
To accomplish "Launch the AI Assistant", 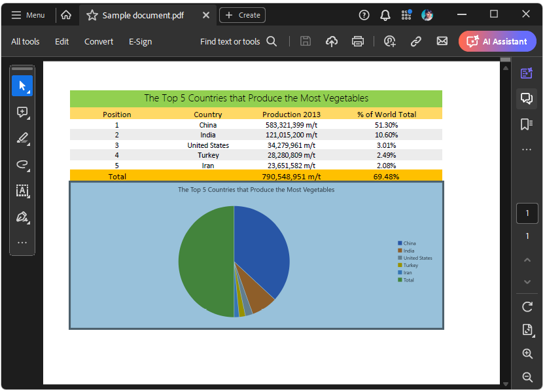I will [x=497, y=41].
